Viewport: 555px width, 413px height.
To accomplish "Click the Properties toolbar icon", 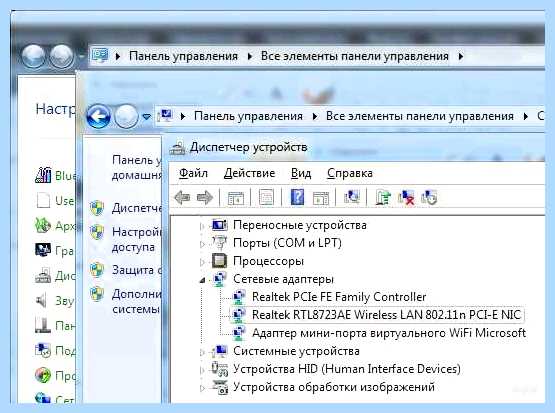I will (267, 197).
